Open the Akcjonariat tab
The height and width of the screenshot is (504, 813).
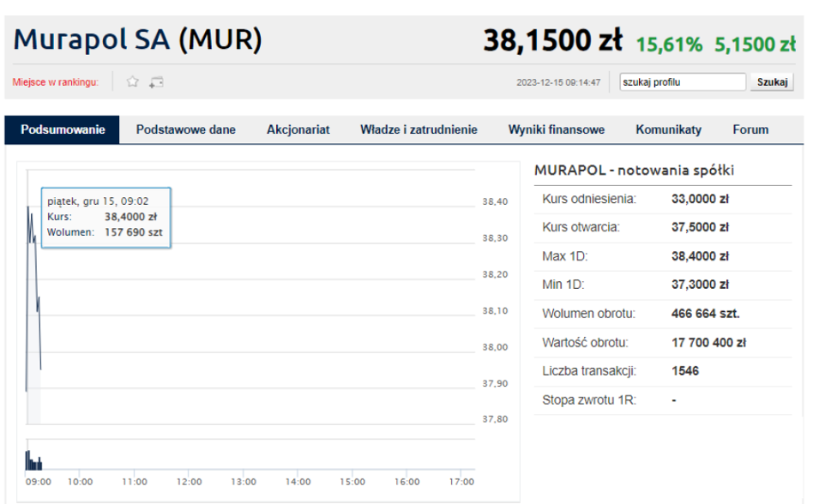(298, 130)
